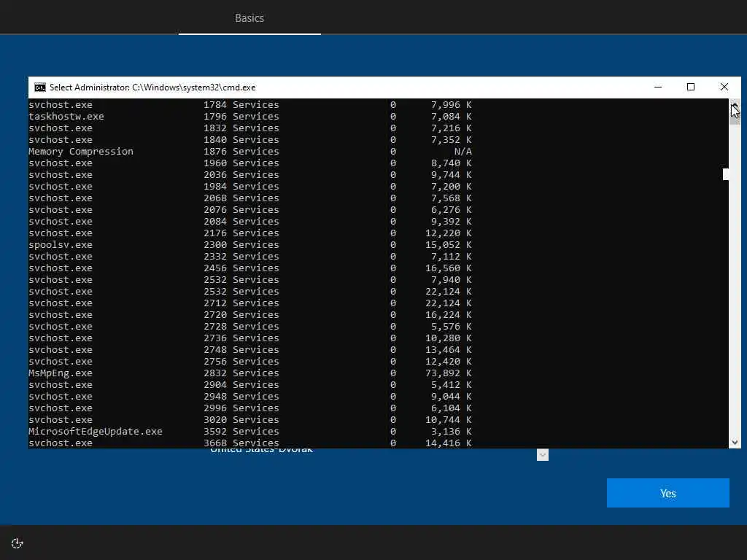Click session number 0 in MsMpEng.exe row
The image size is (747, 560).
tap(393, 373)
